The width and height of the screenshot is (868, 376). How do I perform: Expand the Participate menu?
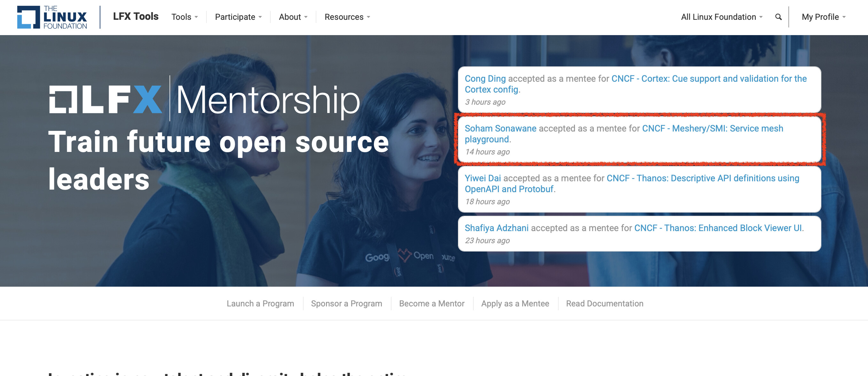(x=238, y=17)
